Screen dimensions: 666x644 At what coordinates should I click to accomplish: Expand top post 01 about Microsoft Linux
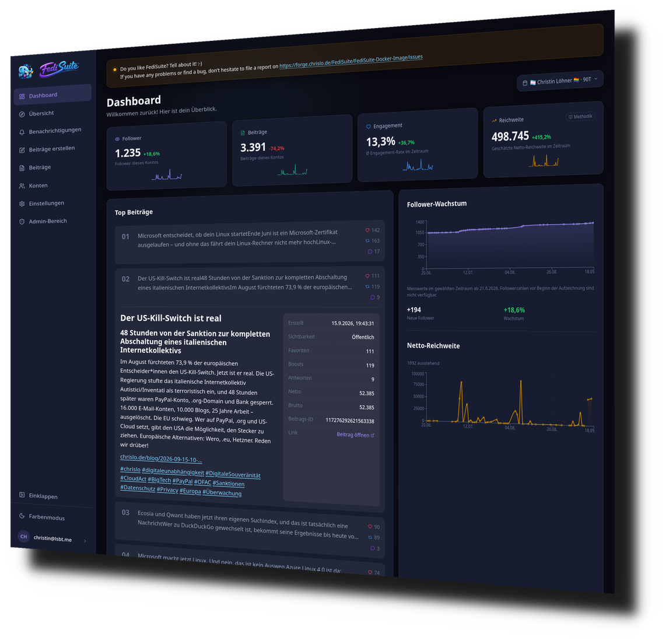pos(250,241)
